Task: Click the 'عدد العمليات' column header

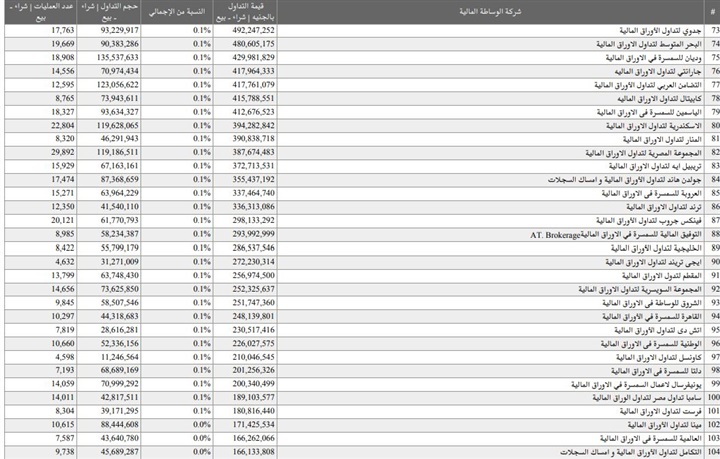Action: coord(41,12)
